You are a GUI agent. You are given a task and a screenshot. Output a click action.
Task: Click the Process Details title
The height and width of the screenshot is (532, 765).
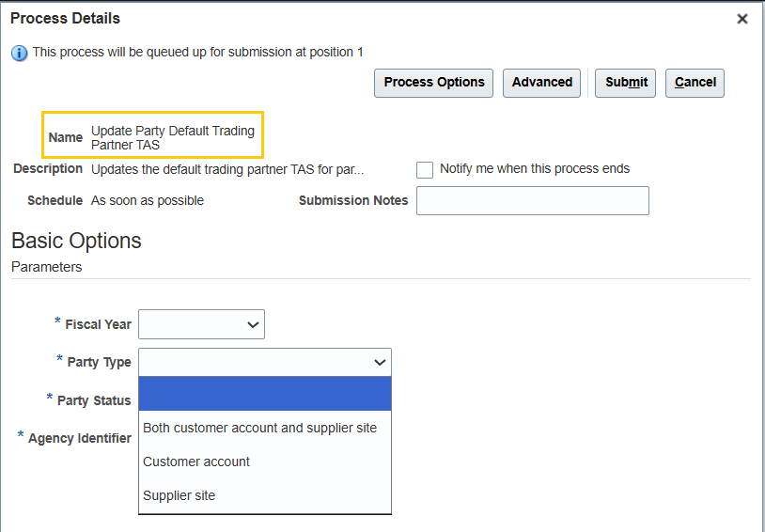click(65, 18)
